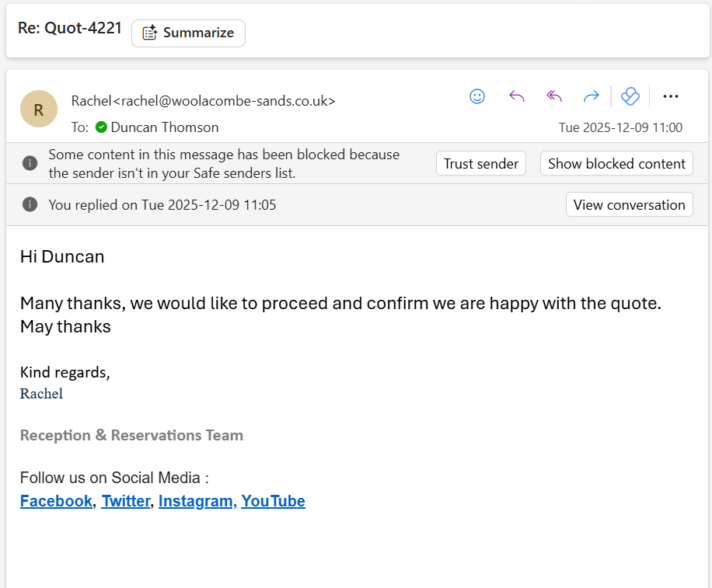Click the info icon beside "You replied" notice
This screenshot has height=588, width=712.
pos(30,204)
